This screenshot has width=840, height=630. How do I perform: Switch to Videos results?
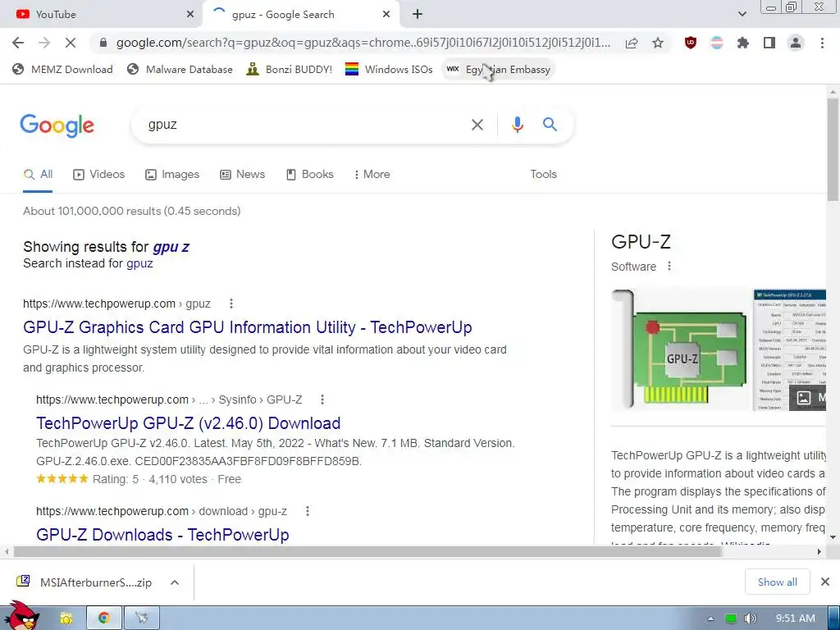coord(98,175)
